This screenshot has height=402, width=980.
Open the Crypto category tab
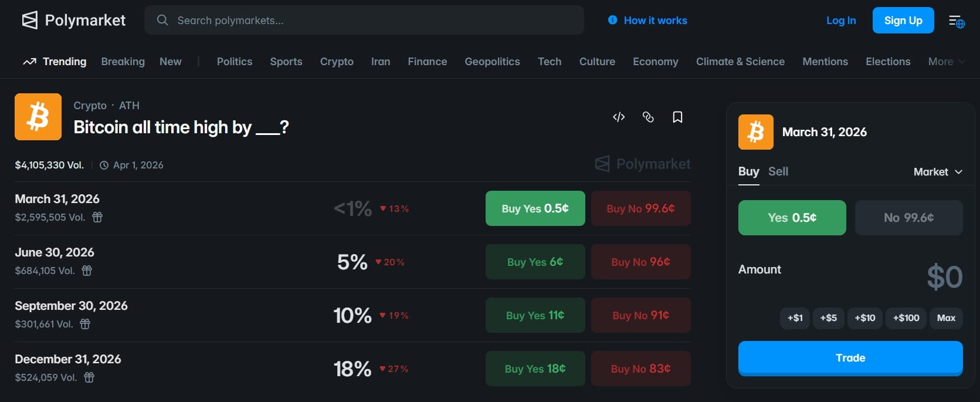point(337,62)
